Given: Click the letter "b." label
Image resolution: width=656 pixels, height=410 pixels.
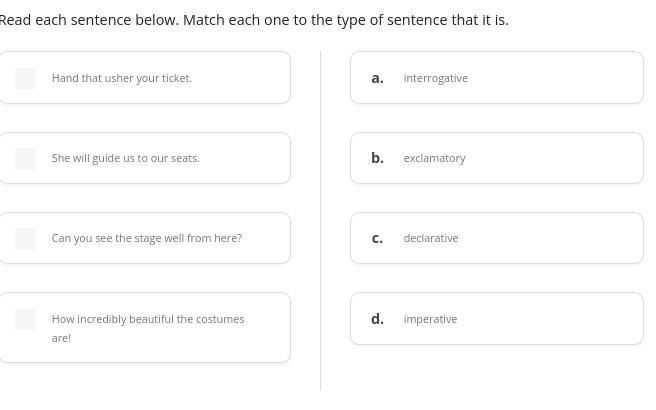Looking at the screenshot, I should click(x=377, y=158).
